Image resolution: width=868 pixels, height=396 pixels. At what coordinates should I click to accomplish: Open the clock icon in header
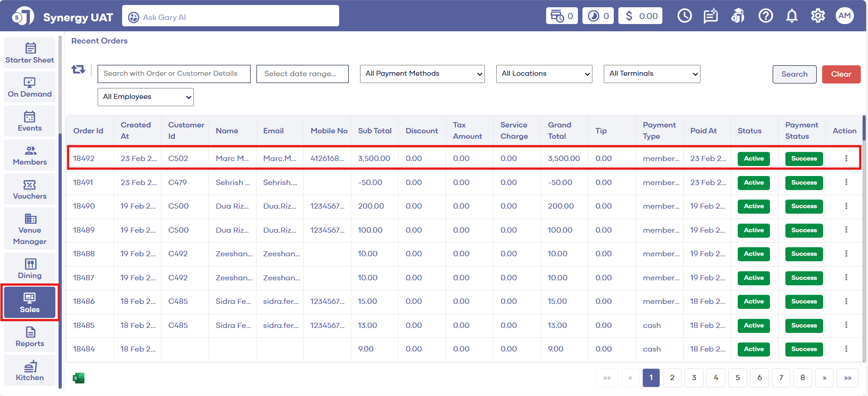(x=684, y=16)
